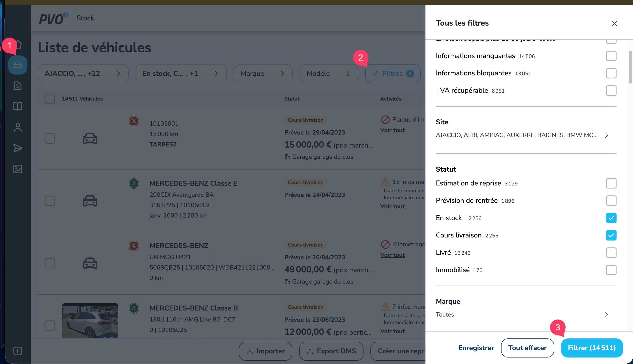633x364 pixels.
Task: Check the Estimation de reprise status
Action: pyautogui.click(x=611, y=183)
